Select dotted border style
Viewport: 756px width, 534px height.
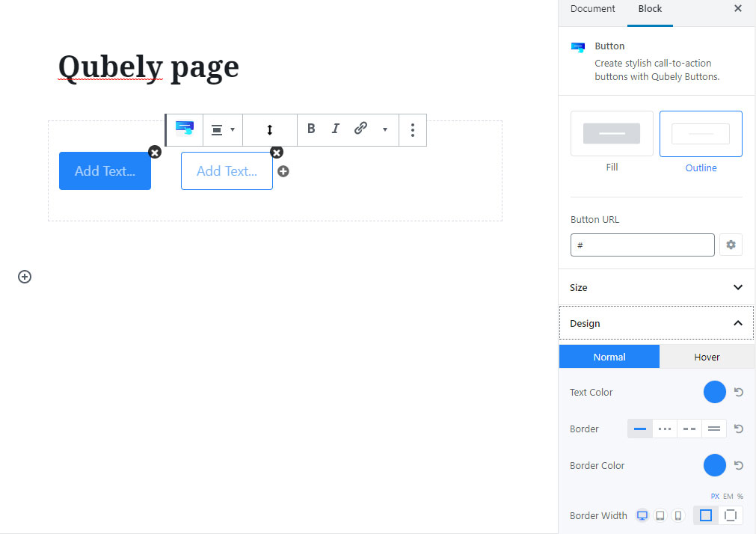pos(664,429)
